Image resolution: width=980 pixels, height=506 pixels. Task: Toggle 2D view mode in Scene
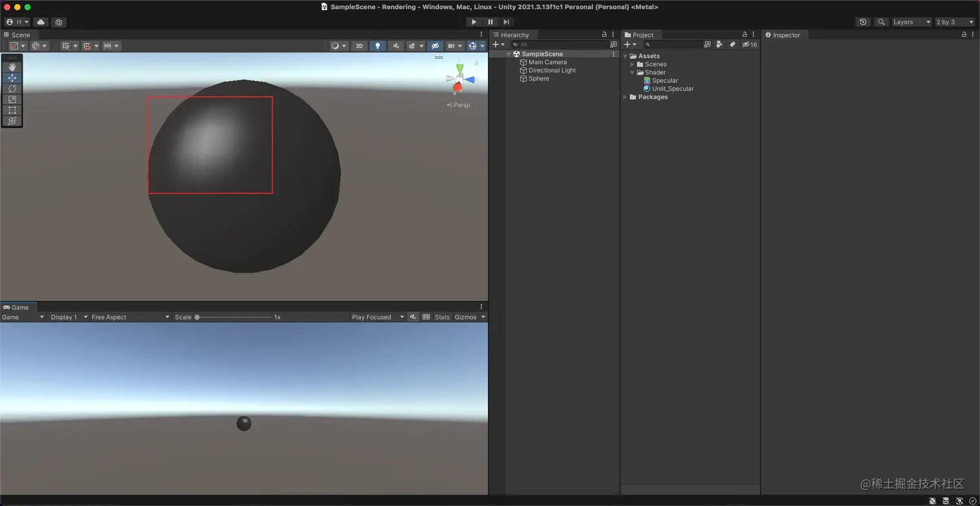coord(359,46)
